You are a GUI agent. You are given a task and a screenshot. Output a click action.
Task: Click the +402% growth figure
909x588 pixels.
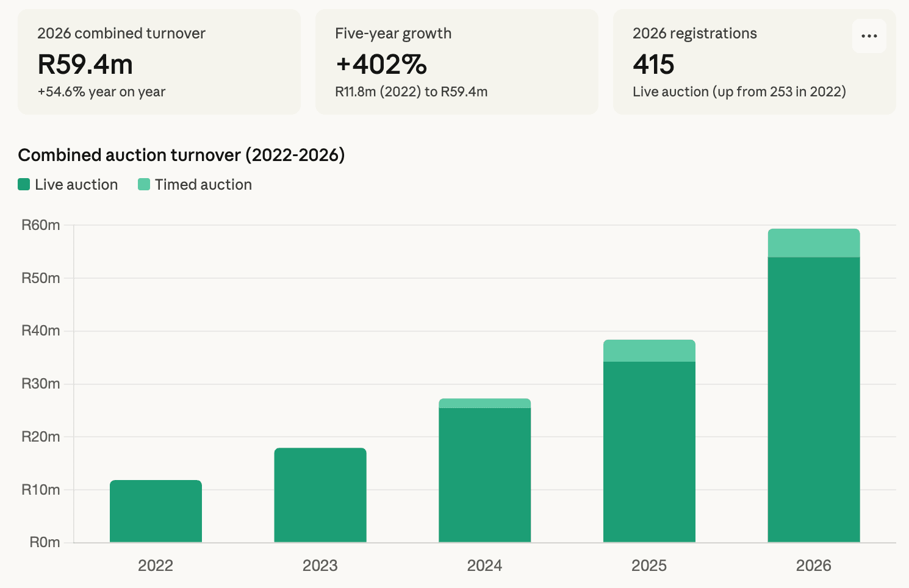381,64
